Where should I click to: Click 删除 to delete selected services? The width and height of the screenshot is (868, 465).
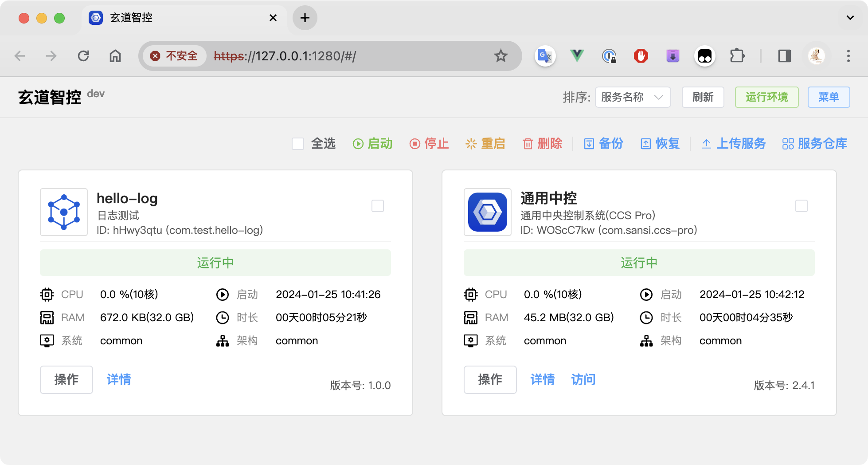click(x=542, y=144)
